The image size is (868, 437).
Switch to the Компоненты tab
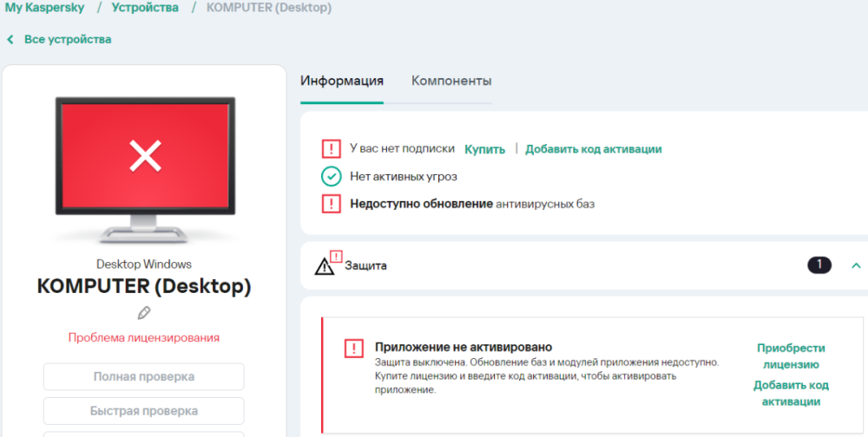[x=451, y=81]
